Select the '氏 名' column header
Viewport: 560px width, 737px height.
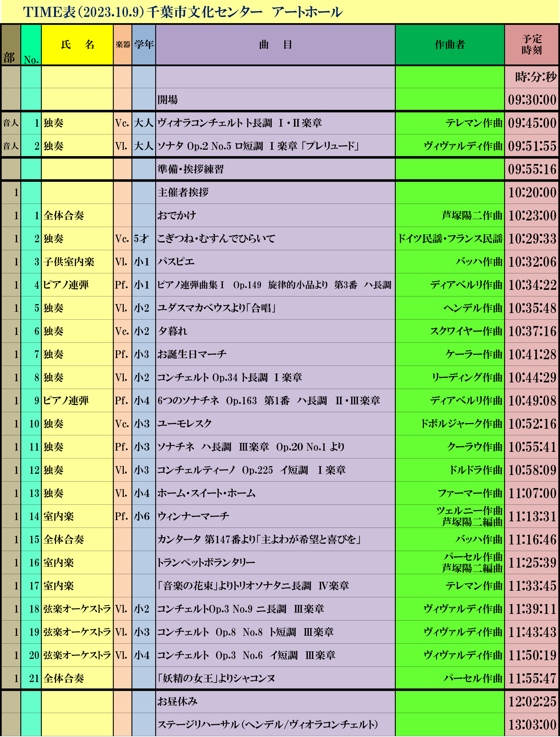click(77, 45)
